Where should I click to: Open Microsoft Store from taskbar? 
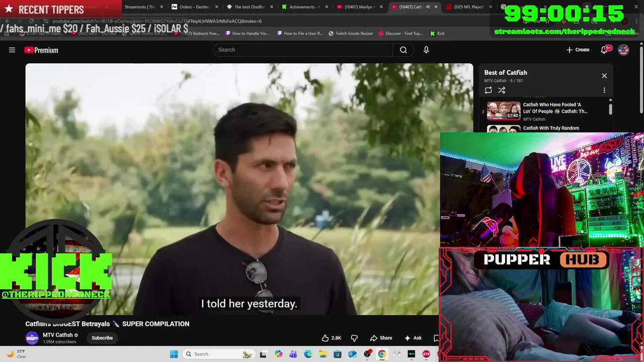click(338, 354)
